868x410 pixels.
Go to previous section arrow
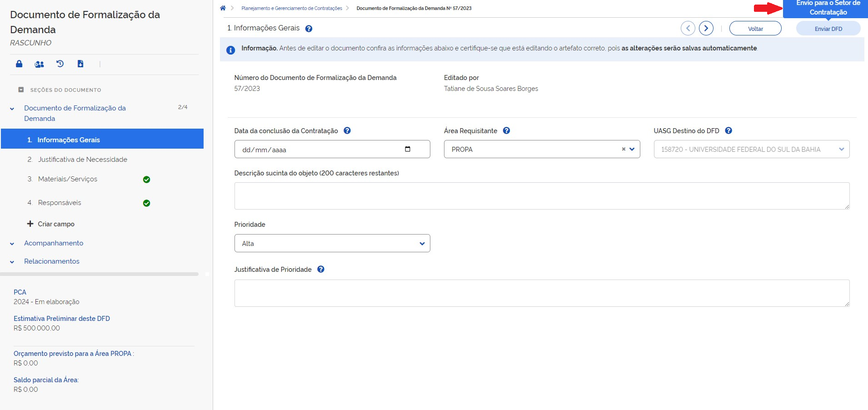[x=688, y=28]
